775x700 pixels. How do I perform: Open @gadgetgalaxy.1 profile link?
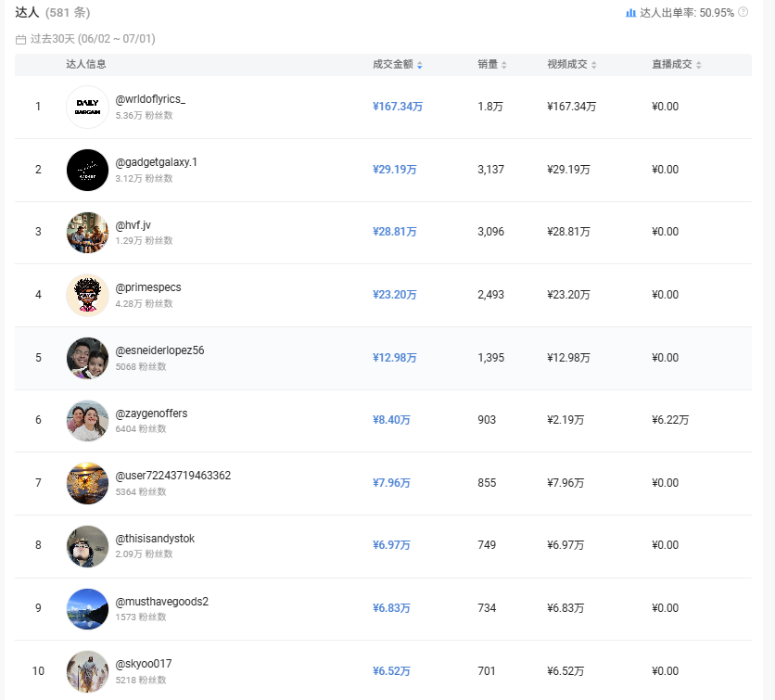pos(156,162)
